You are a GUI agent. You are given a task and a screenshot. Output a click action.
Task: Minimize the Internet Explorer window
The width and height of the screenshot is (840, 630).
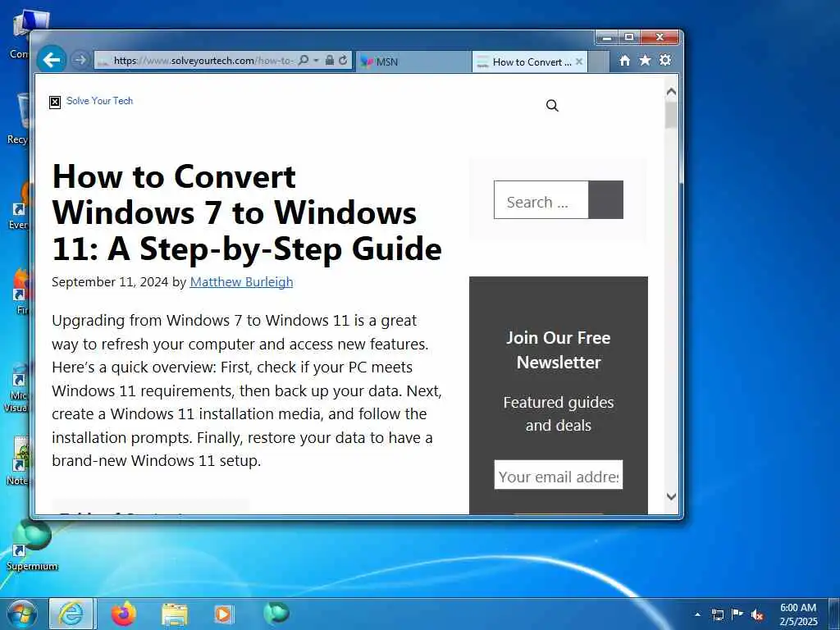(607, 38)
